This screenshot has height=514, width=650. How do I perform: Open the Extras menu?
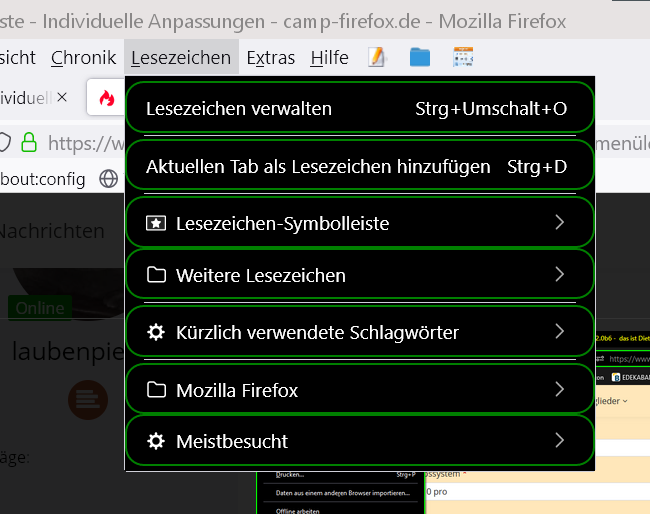(270, 57)
